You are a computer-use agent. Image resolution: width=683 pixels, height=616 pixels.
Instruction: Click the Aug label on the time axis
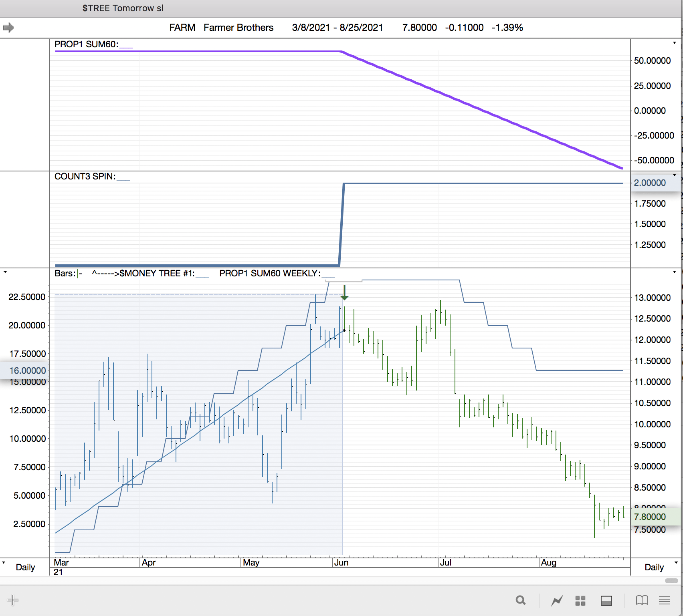coord(549,562)
